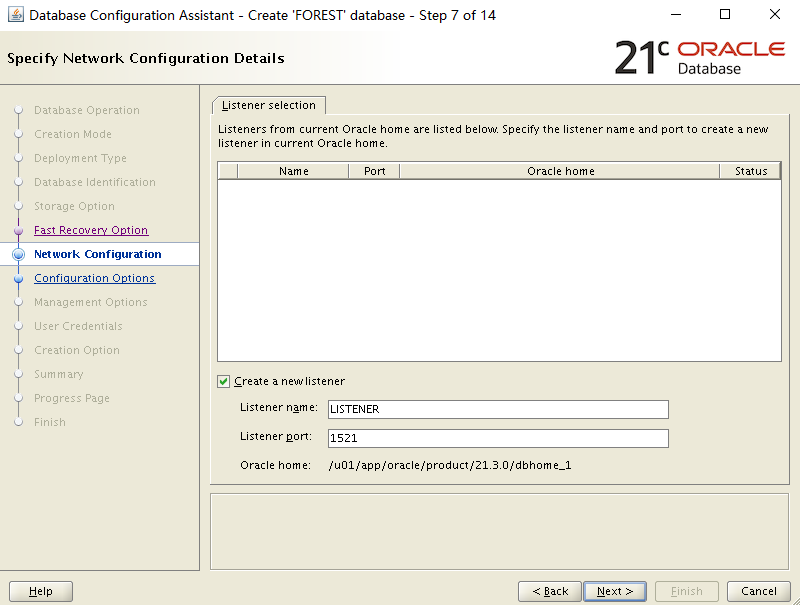Click the disabled Finish button
This screenshot has height=605, width=800.
pos(687,591)
